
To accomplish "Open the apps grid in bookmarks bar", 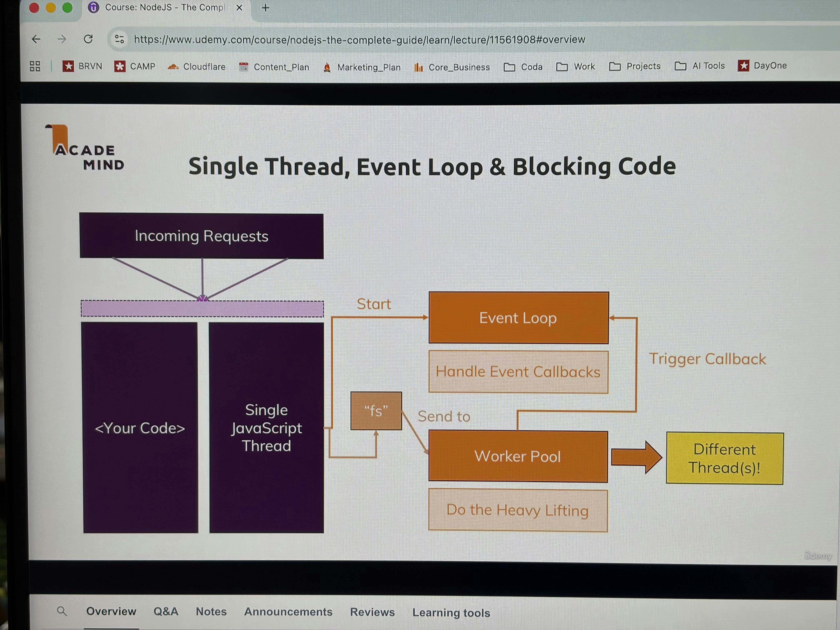I will tap(35, 66).
